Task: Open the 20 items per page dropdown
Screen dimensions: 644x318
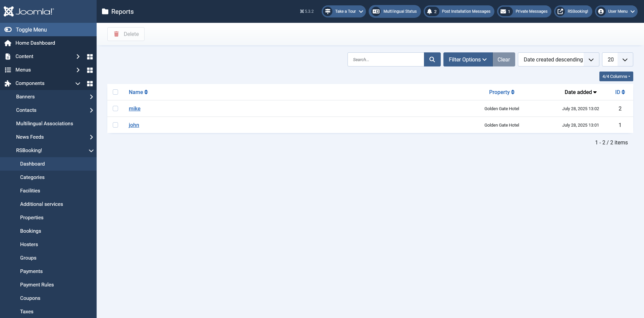Action: point(618,59)
